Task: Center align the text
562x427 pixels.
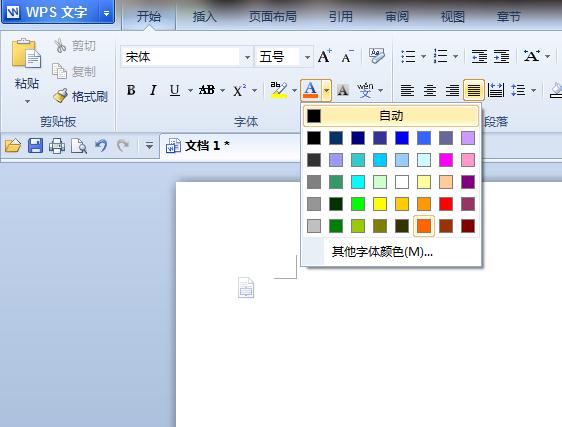Action: (430, 90)
